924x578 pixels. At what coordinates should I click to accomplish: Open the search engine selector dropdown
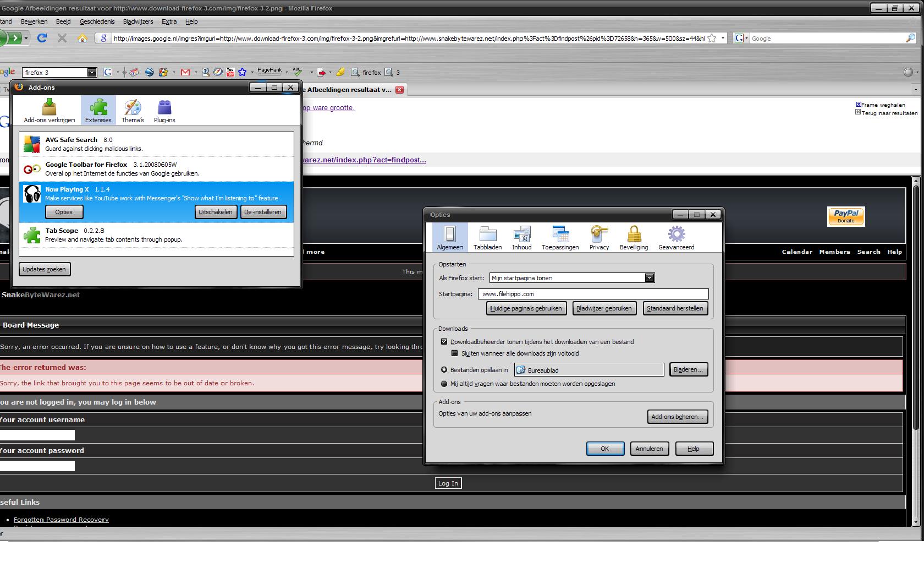click(741, 38)
